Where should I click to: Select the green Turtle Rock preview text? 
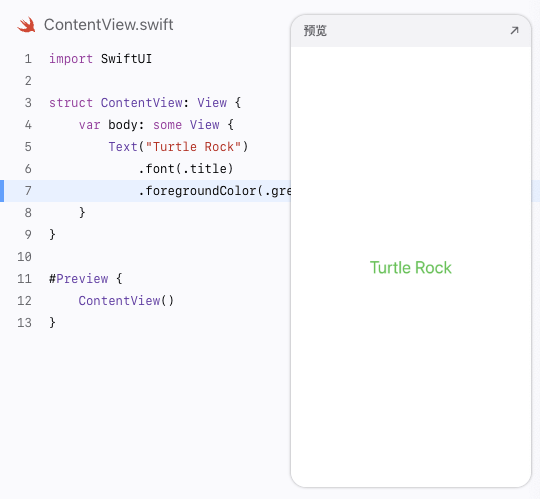pos(411,268)
